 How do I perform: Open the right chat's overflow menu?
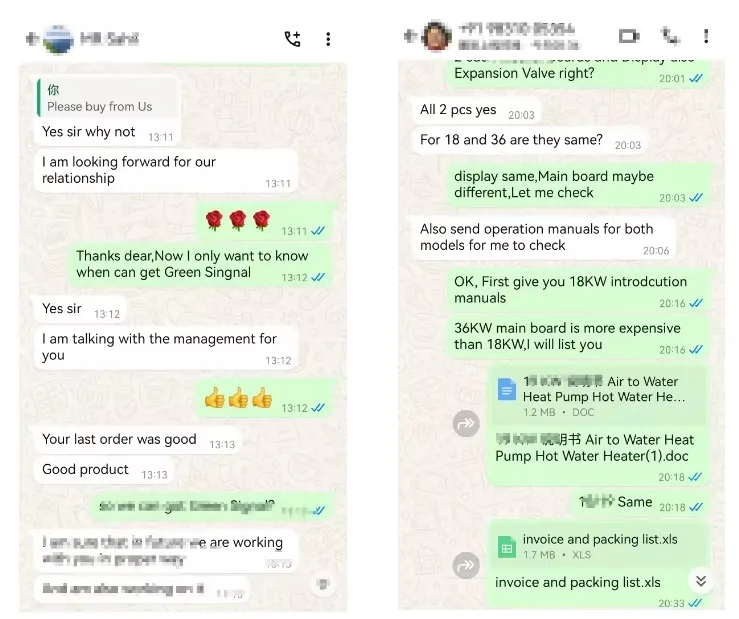click(706, 36)
